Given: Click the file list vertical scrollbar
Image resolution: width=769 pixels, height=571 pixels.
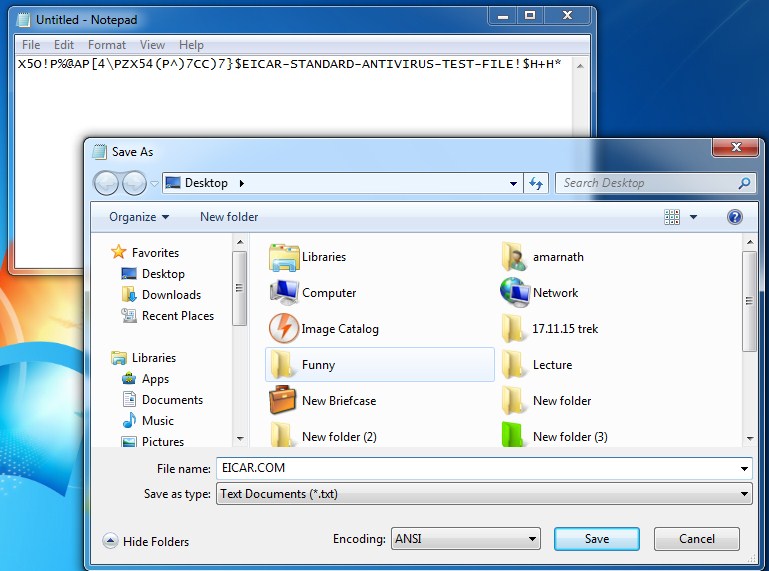Looking at the screenshot, I should point(749,301).
